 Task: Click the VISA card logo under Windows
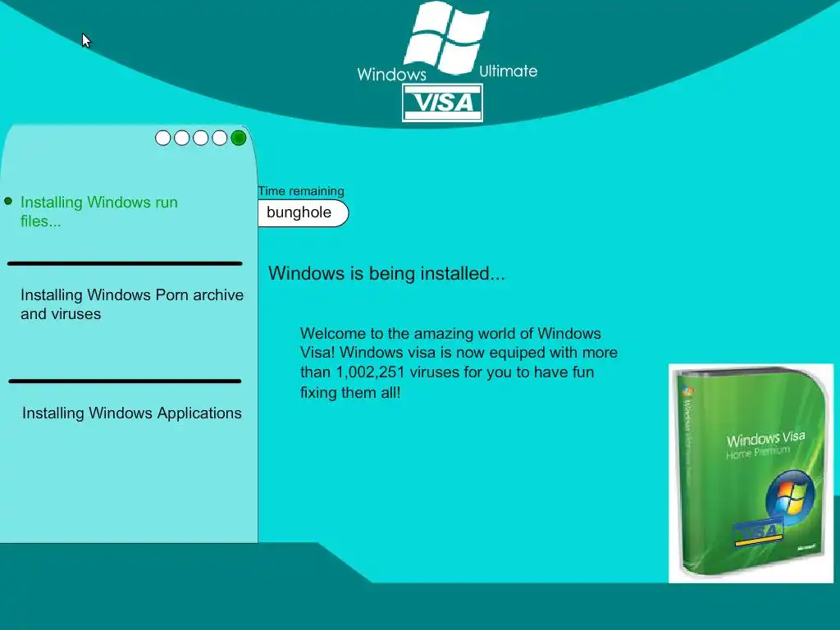click(442, 103)
